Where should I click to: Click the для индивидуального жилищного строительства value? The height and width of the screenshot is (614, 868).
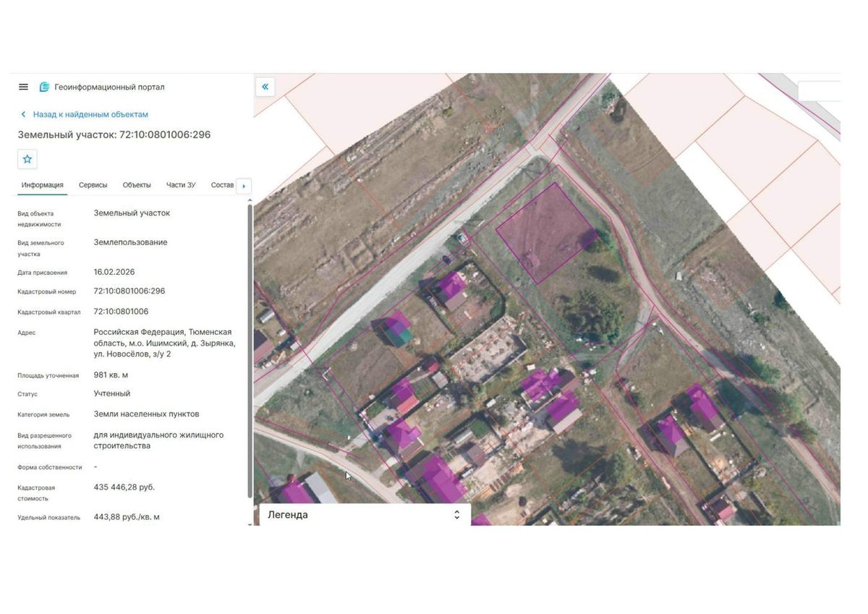[x=158, y=440]
